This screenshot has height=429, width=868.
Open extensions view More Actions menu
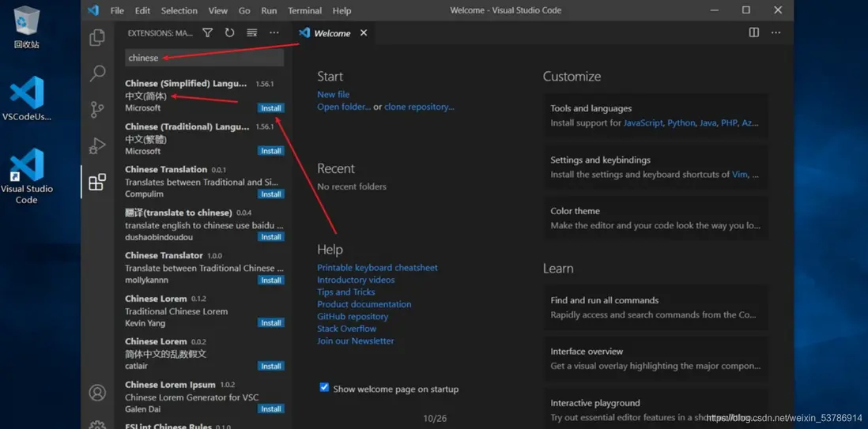click(274, 33)
